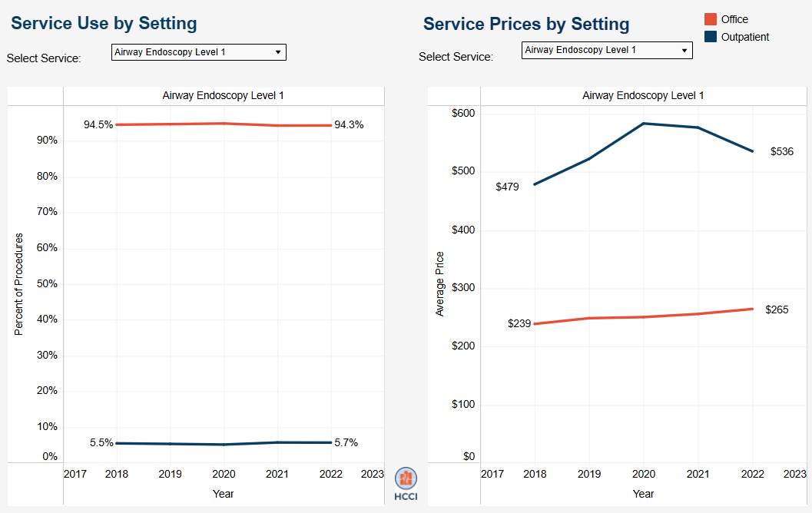
Task: Click the Airway Endoscopy Level 1 chart title
Action: (x=223, y=95)
